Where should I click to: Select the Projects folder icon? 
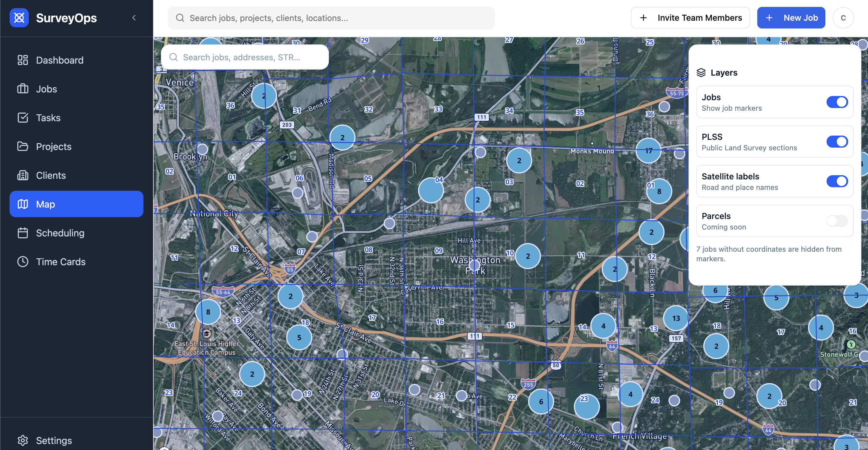[23, 146]
